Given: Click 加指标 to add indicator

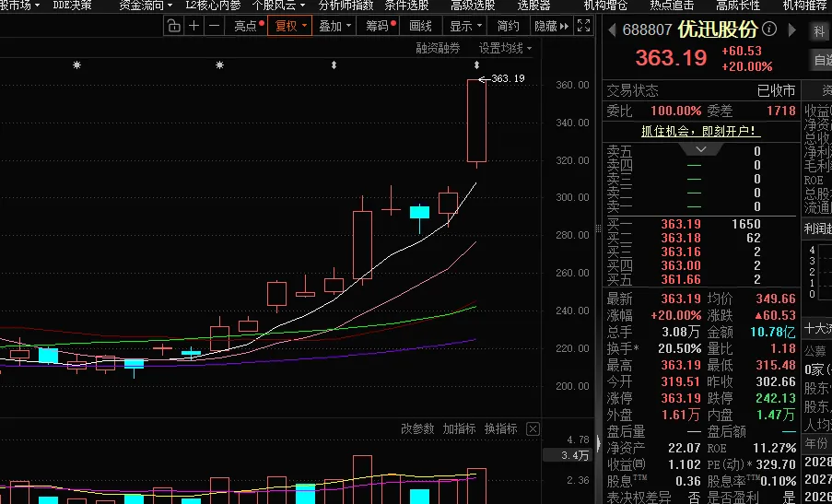Looking at the screenshot, I should (459, 428).
